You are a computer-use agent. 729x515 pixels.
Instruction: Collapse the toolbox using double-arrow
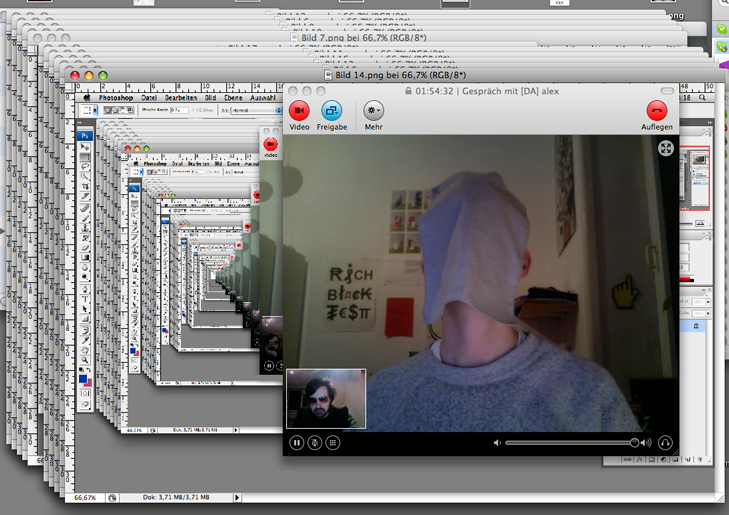click(x=81, y=124)
